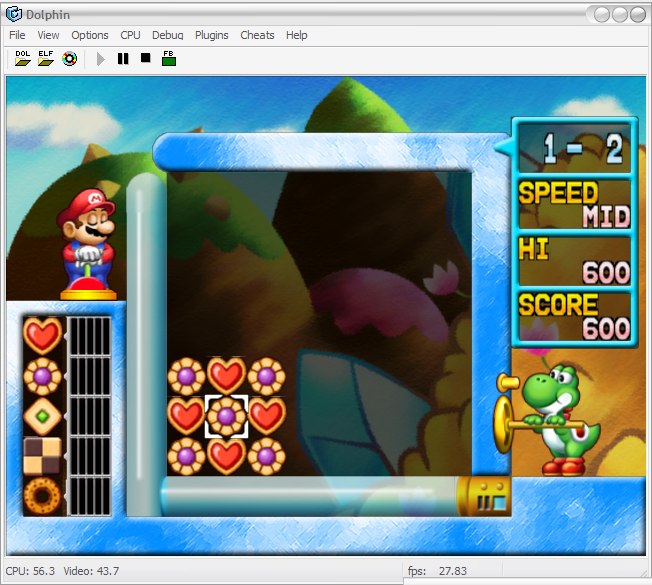This screenshot has height=585, width=652.
Task: Click the purple flower cookie in side panel
Action: (42, 376)
